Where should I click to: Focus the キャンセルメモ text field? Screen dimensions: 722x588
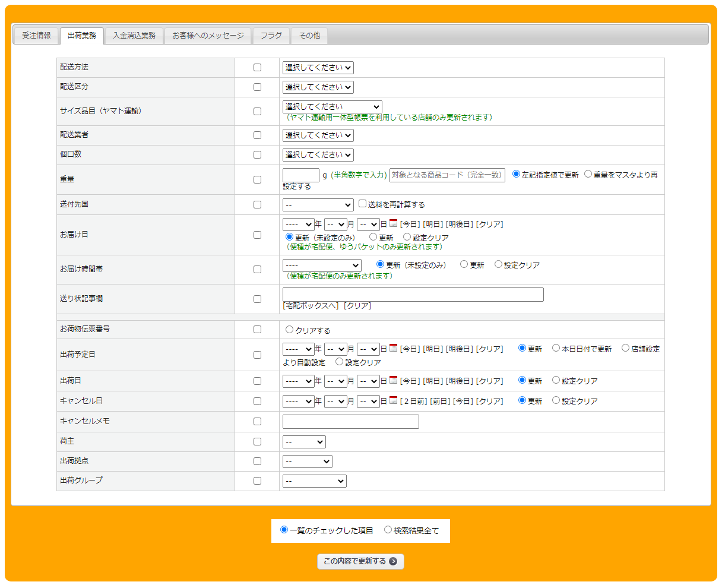350,422
